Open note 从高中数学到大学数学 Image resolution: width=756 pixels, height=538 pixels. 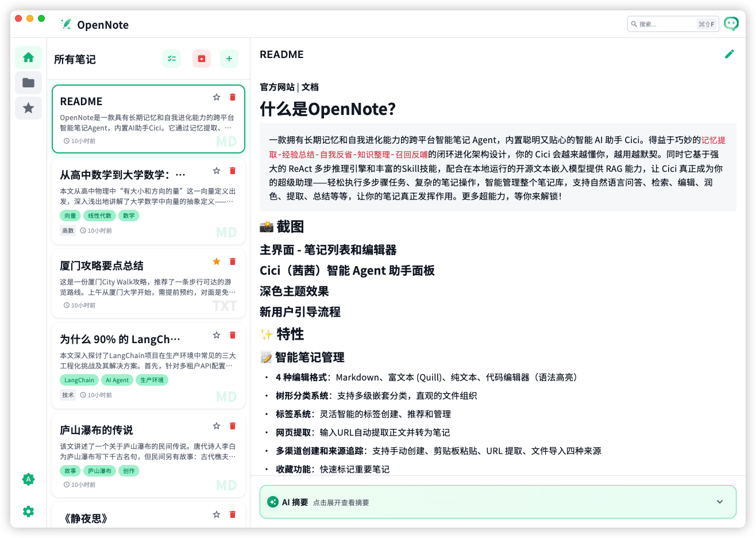(148, 202)
